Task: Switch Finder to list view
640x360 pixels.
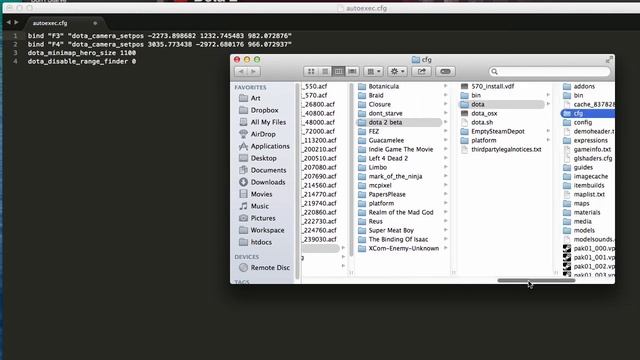Action: [x=325, y=71]
